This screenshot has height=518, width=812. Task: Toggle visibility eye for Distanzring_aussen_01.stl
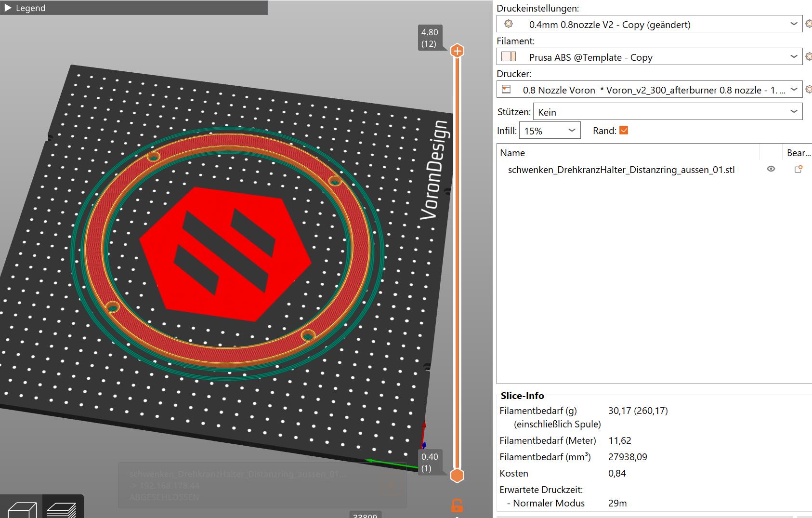[771, 169]
